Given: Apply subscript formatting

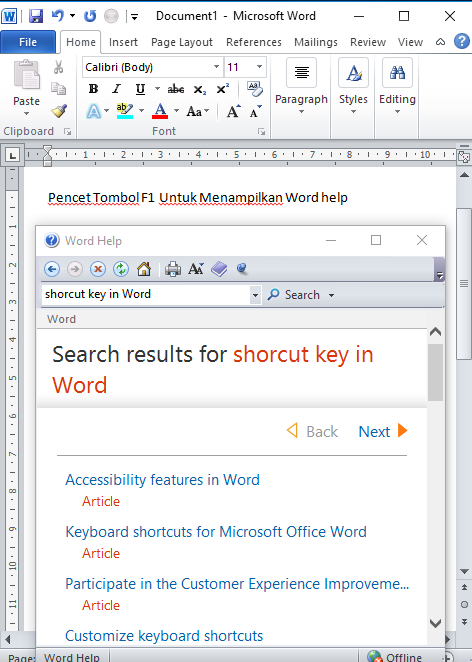Looking at the screenshot, I should coord(200,90).
